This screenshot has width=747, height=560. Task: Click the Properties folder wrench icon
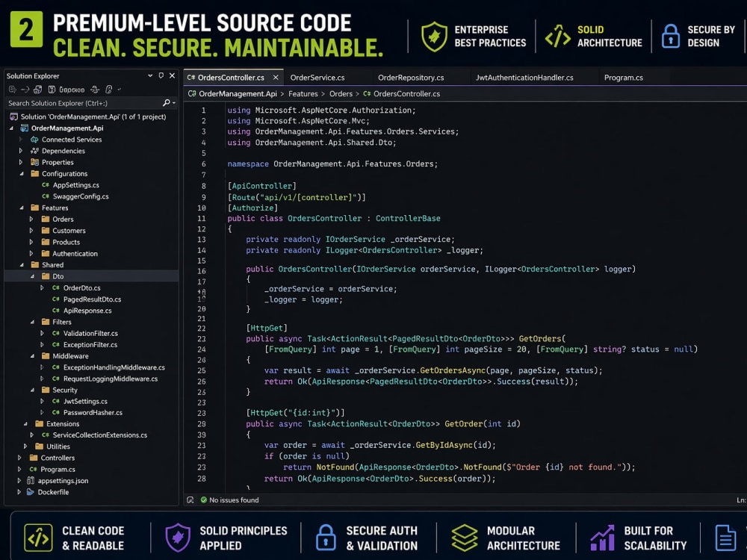(34, 162)
